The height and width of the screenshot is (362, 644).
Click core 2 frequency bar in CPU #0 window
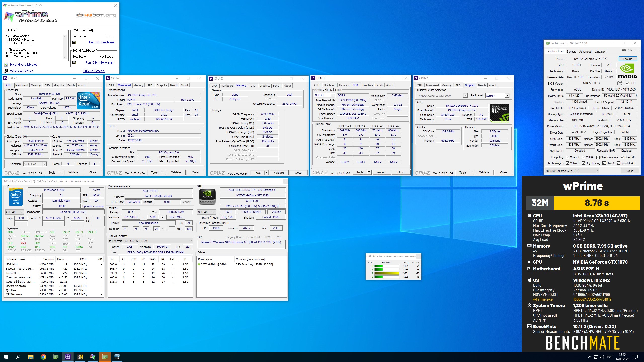click(x=387, y=273)
